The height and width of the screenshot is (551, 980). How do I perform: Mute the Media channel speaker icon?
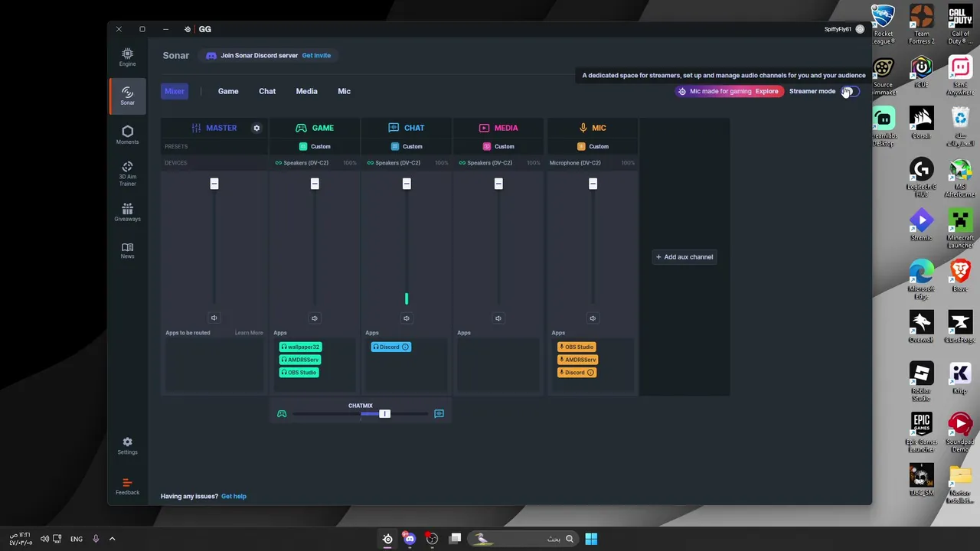click(x=498, y=318)
